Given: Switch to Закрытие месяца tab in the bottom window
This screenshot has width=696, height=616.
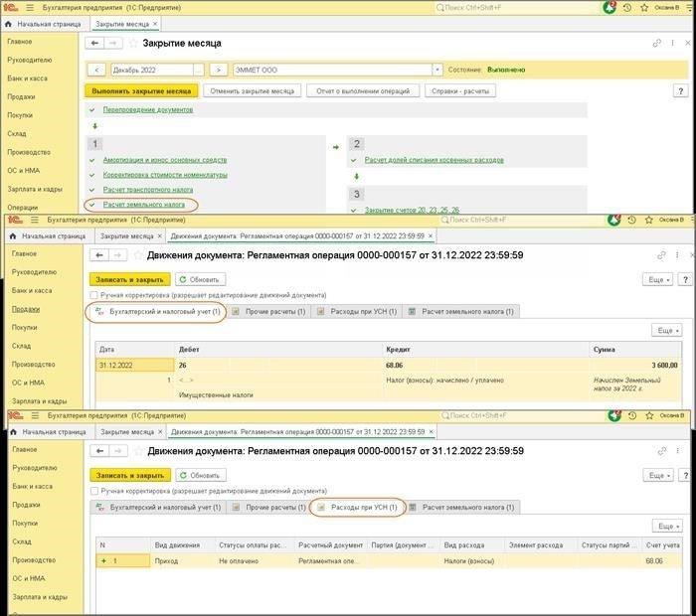Looking at the screenshot, I should (x=127, y=431).
